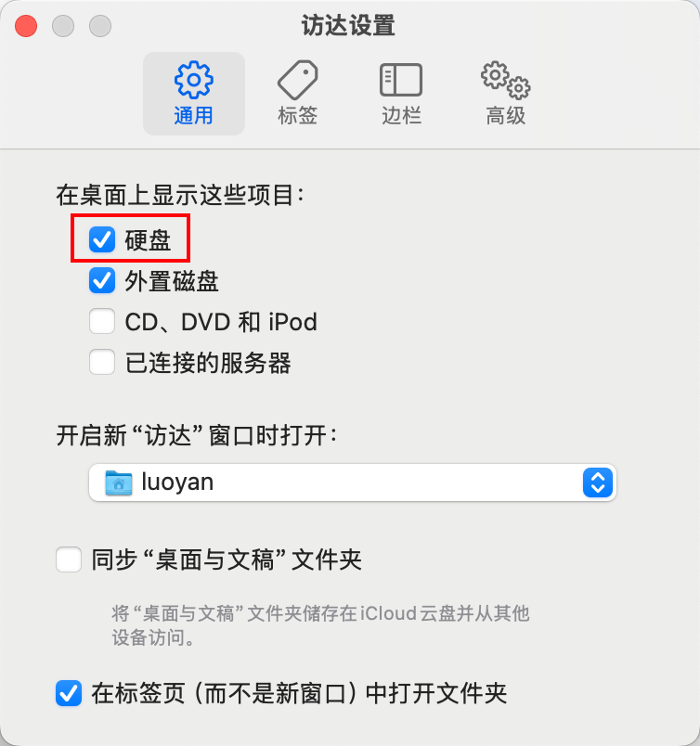Image resolution: width=700 pixels, height=746 pixels.
Task: Click the 高级 double-gear icon
Action: tap(506, 80)
